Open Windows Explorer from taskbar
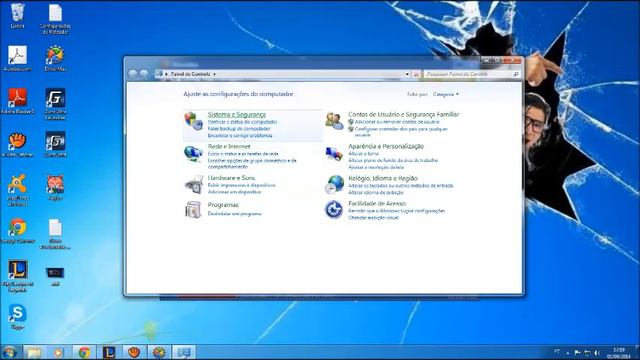Screen dimensions: 640x360 click(x=34, y=352)
